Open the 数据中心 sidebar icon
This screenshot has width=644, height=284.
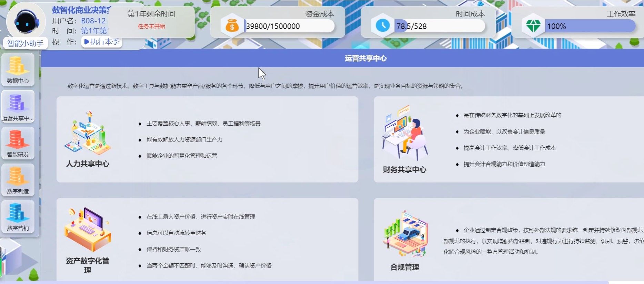[x=18, y=69]
